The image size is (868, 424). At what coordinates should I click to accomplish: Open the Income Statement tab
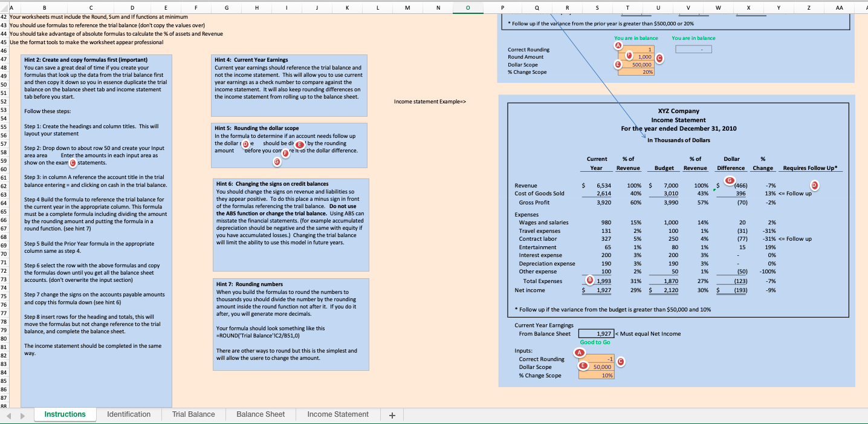[x=337, y=414]
